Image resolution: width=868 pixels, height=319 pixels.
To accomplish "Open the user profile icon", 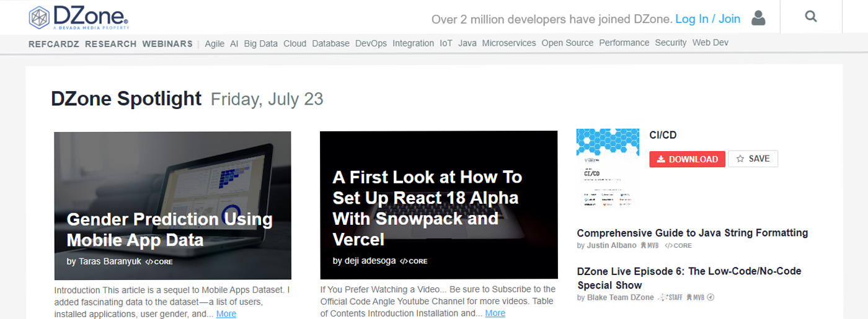I will [x=758, y=19].
